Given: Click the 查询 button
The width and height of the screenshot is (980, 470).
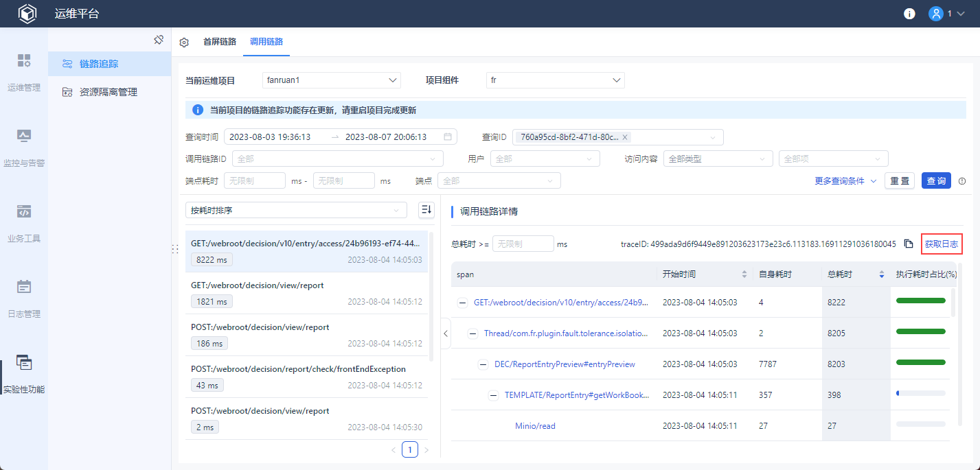Looking at the screenshot, I should 936,181.
